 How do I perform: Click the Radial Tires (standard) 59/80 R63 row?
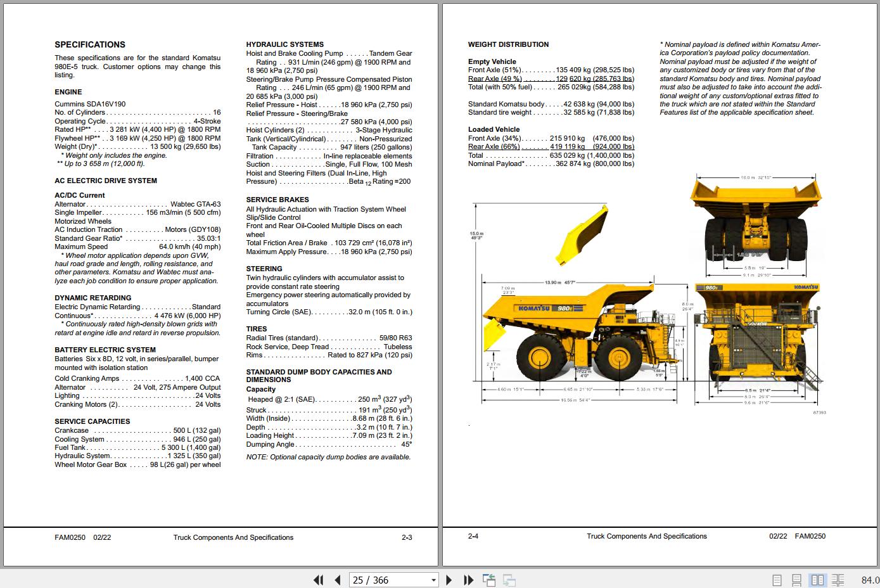tap(329, 338)
